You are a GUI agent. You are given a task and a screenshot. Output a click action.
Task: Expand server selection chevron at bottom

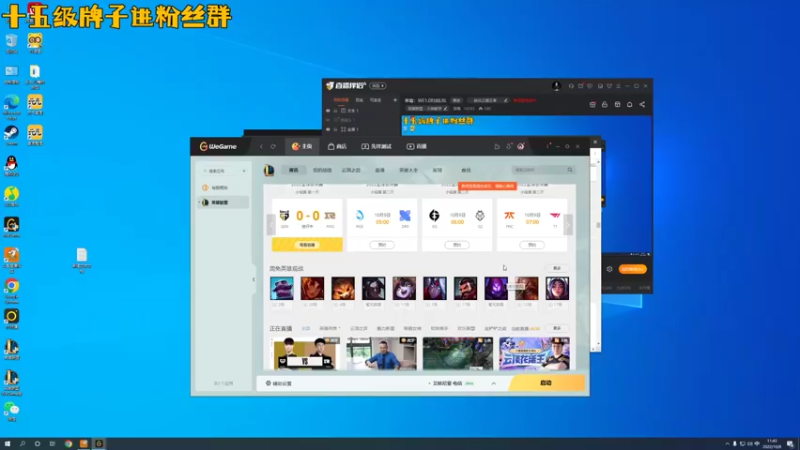click(x=493, y=383)
